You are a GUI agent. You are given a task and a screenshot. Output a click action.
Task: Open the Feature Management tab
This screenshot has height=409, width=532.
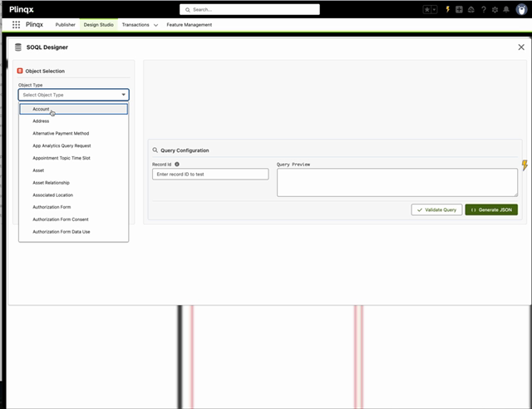(189, 25)
